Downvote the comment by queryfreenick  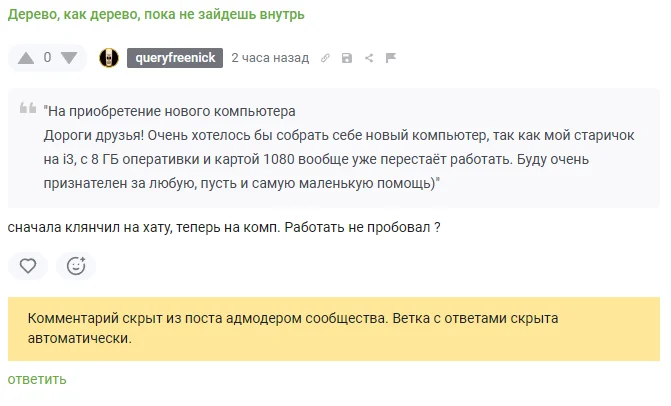[69, 58]
